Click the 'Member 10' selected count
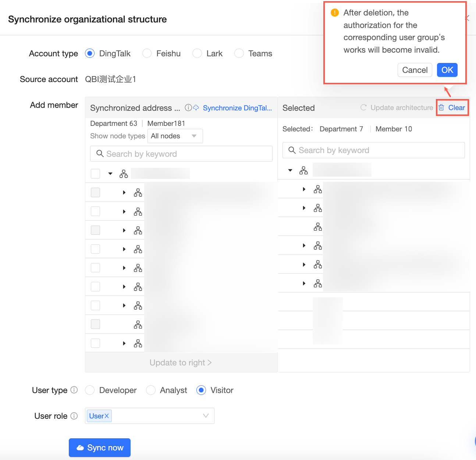Screen dimensions: 476x460 [x=394, y=129]
